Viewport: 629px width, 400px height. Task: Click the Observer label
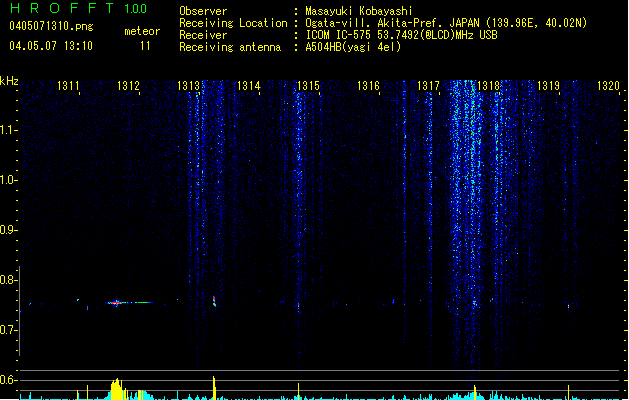[203, 11]
